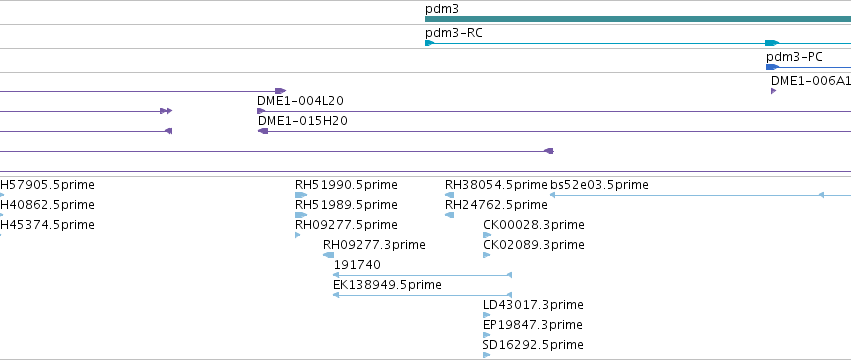Click the RH38054.5prime feature glyph
This screenshot has width=851, height=360.
(x=449, y=195)
